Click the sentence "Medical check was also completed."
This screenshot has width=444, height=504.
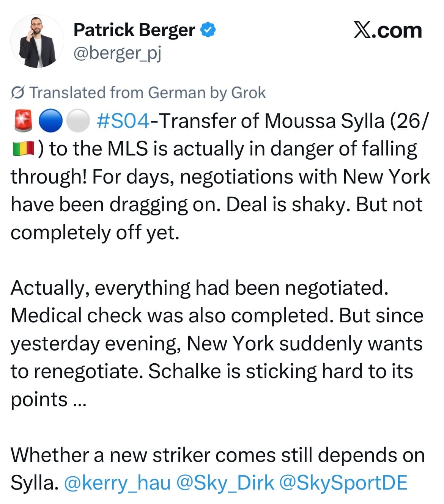pos(173,316)
